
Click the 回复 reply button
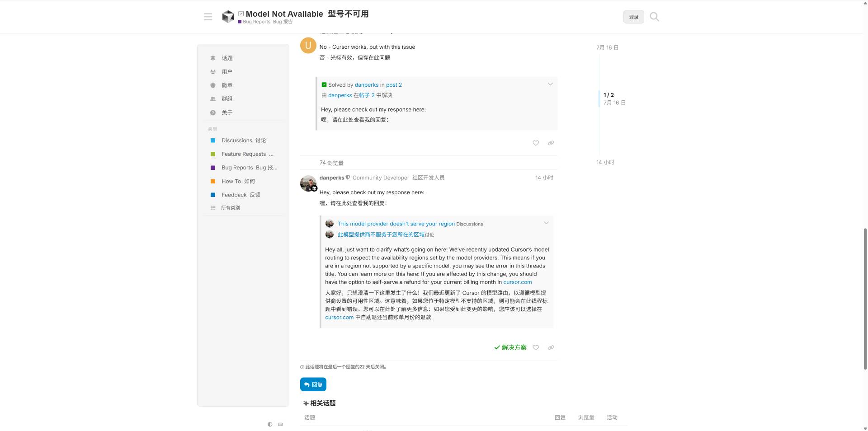point(313,384)
